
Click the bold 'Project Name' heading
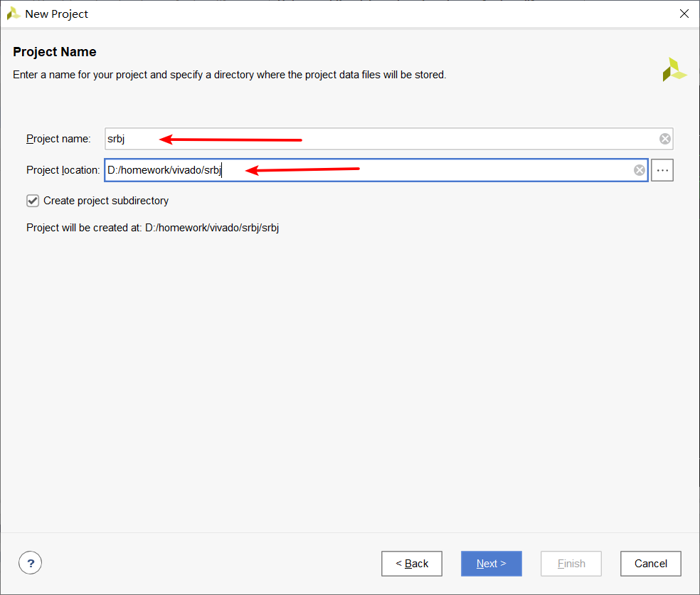pyautogui.click(x=55, y=52)
